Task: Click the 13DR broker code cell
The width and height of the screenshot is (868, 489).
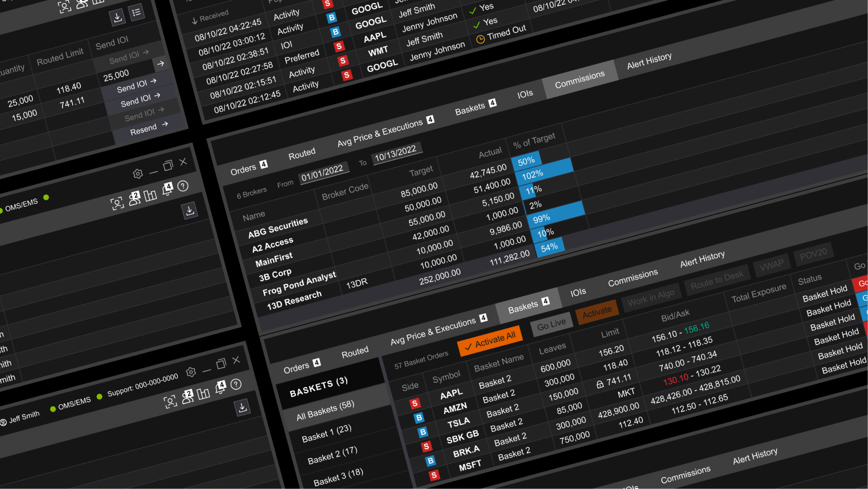Action: (357, 283)
